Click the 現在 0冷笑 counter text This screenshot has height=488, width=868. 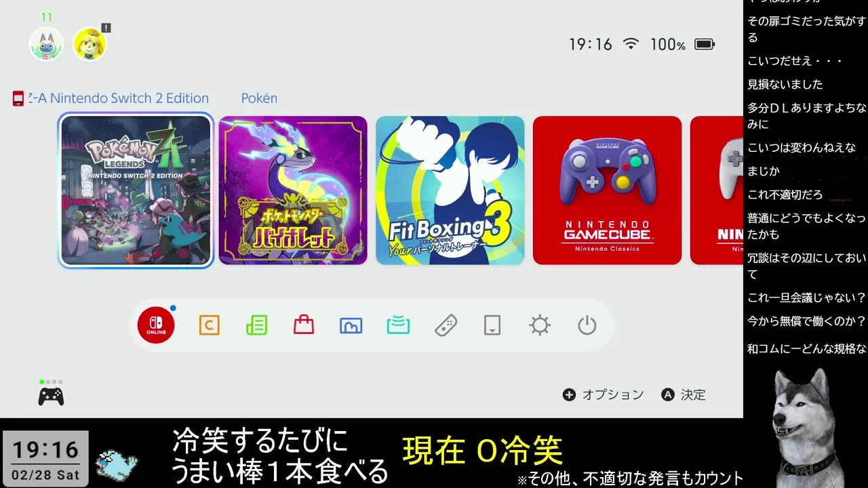tap(482, 451)
